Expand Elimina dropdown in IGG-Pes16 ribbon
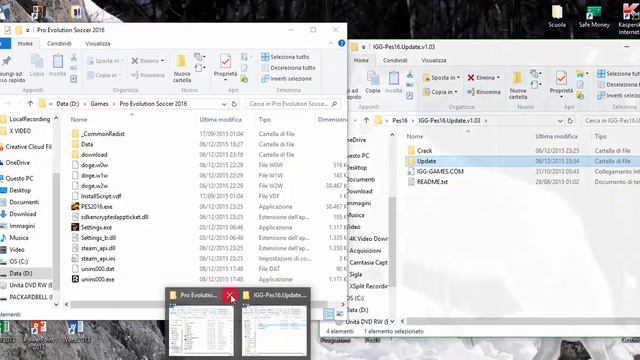Screen dimensions: 640x360 [498, 78]
